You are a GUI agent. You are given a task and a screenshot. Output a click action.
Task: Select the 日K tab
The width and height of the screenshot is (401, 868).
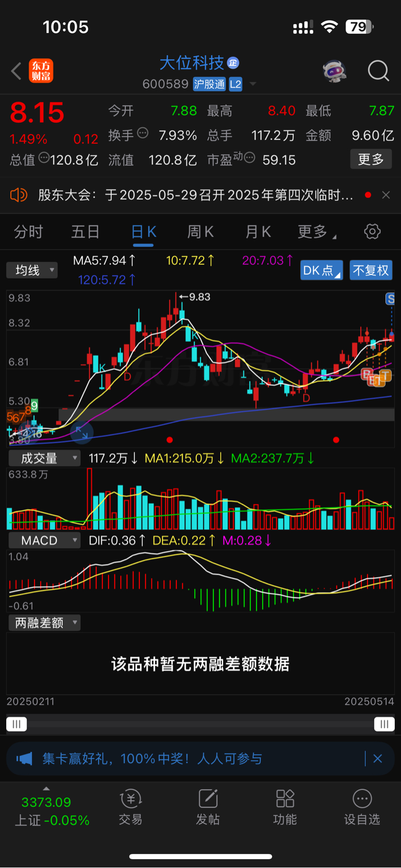tap(144, 232)
